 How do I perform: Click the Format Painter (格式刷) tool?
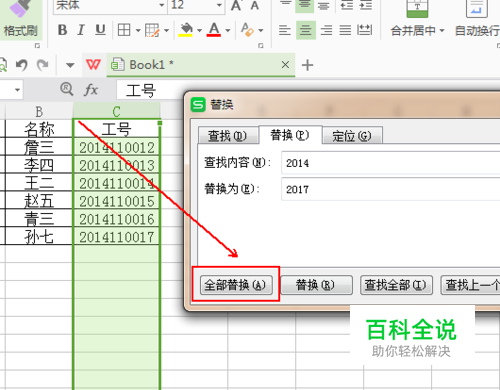tap(20, 20)
